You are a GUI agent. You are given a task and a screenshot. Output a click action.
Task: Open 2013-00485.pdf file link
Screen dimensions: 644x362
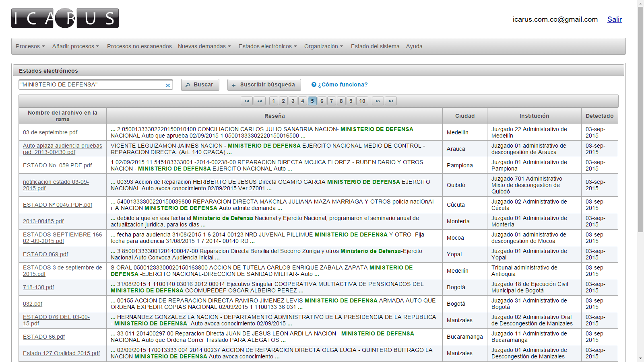[x=43, y=221]
